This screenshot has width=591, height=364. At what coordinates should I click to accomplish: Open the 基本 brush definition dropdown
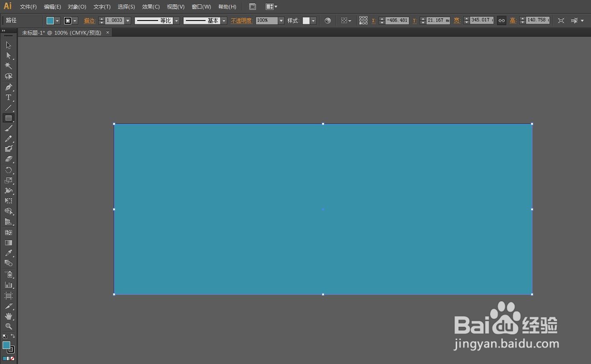[x=224, y=21]
